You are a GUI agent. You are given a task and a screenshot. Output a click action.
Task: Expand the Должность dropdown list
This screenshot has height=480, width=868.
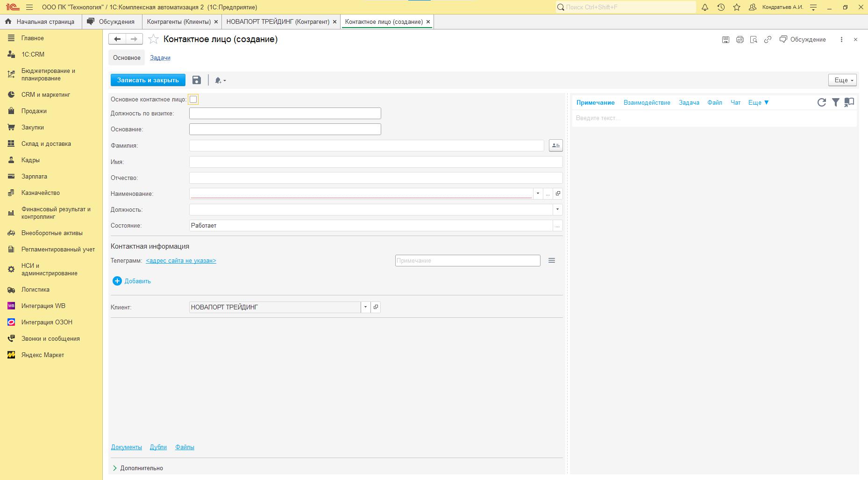coord(557,210)
